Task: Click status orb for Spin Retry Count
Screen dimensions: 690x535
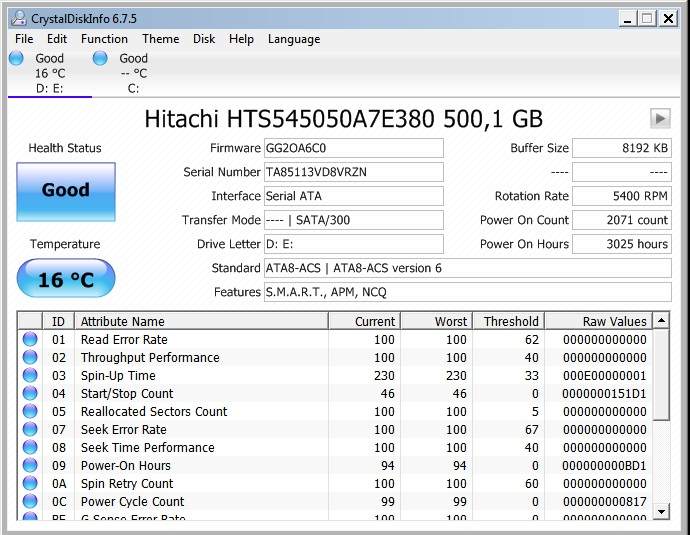Action: pyautogui.click(x=30, y=483)
